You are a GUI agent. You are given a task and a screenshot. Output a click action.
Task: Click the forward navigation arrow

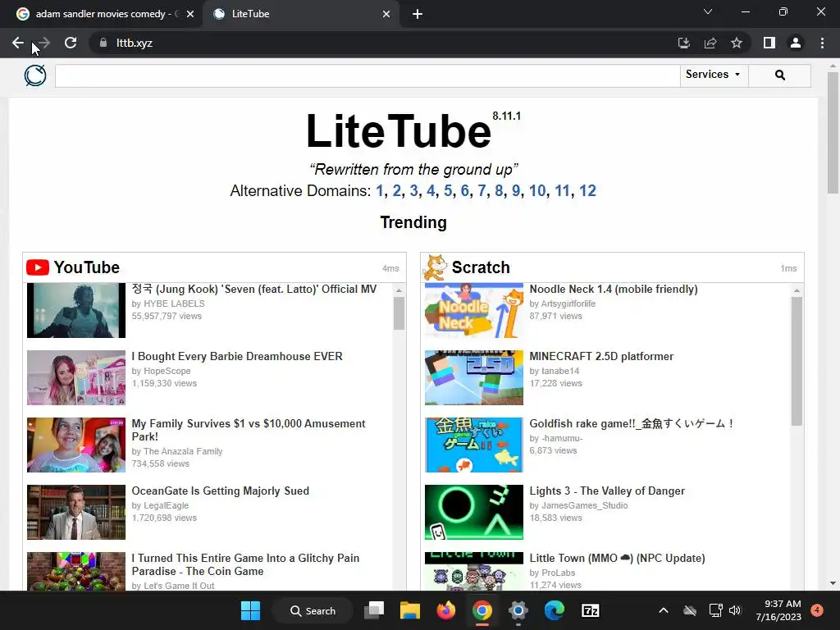(44, 43)
